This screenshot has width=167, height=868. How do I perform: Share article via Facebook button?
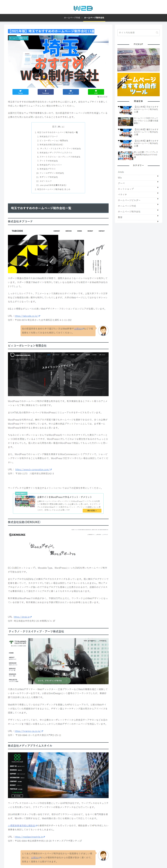point(46,92)
